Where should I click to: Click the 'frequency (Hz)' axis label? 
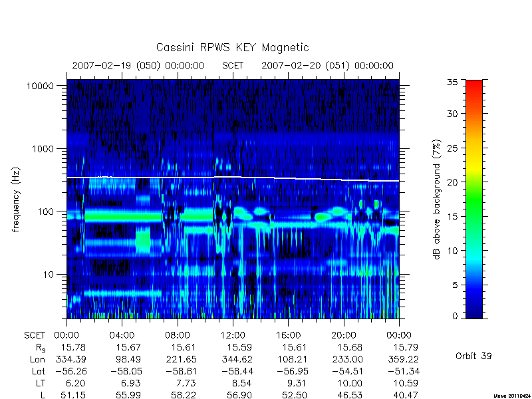coord(16,200)
